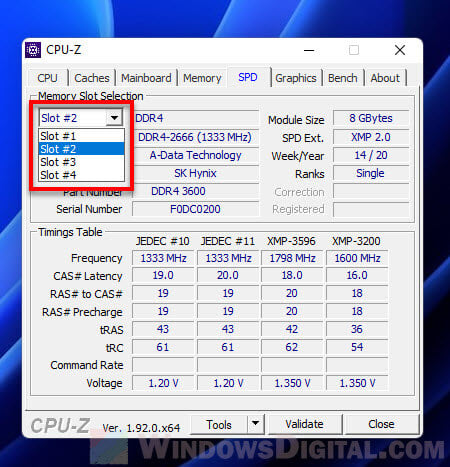Click the tRAS value 36
This screenshot has height=467, width=450.
pos(357,329)
